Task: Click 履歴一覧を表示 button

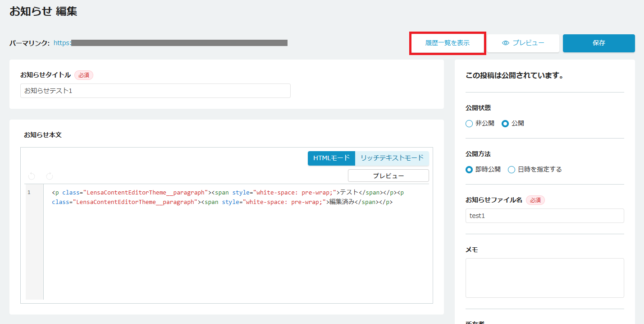Action: coord(447,43)
